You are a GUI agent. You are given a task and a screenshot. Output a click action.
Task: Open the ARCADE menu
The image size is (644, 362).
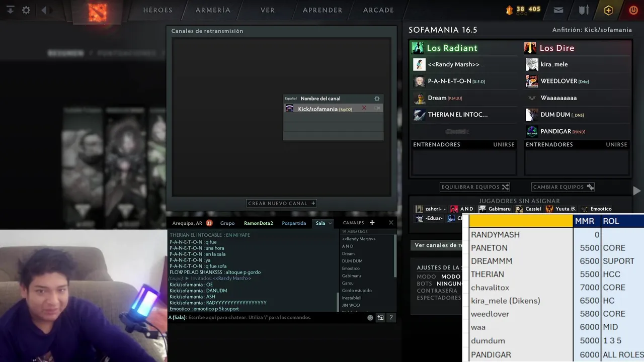[x=378, y=10]
